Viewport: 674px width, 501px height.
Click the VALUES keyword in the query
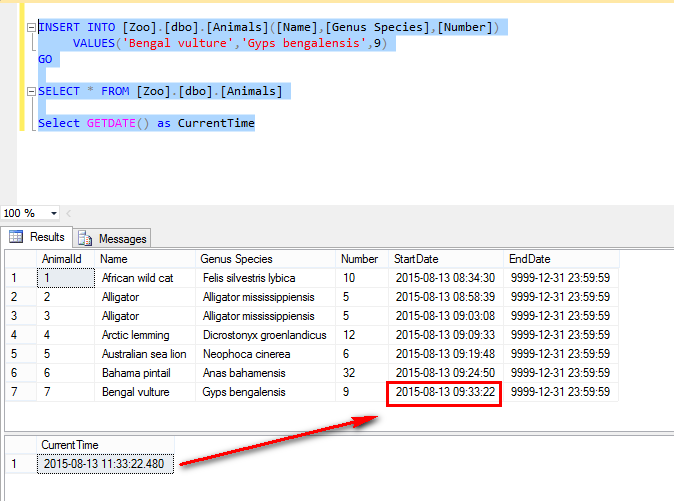[x=94, y=43]
